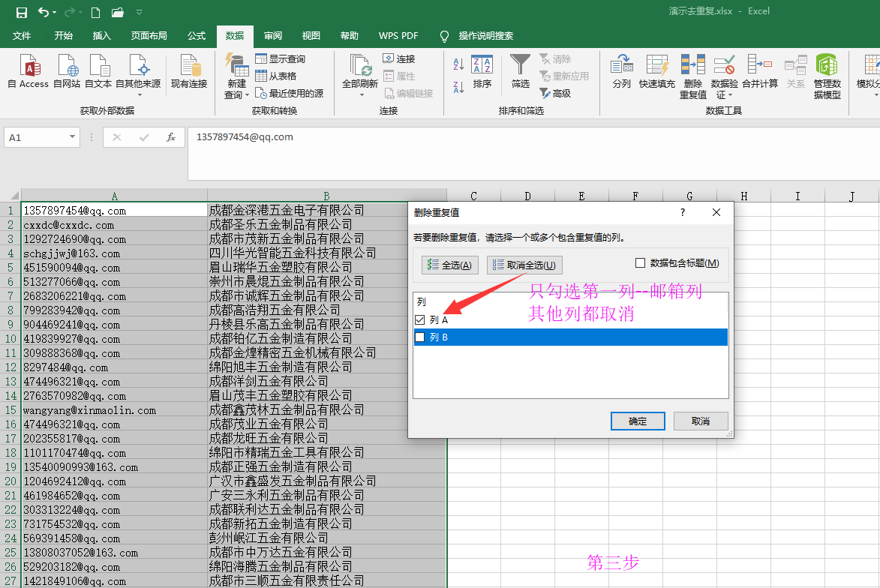The width and height of the screenshot is (880, 588).
Task: Click Remove Duplicates (删除重复值) ribbon icon
Action: [693, 76]
